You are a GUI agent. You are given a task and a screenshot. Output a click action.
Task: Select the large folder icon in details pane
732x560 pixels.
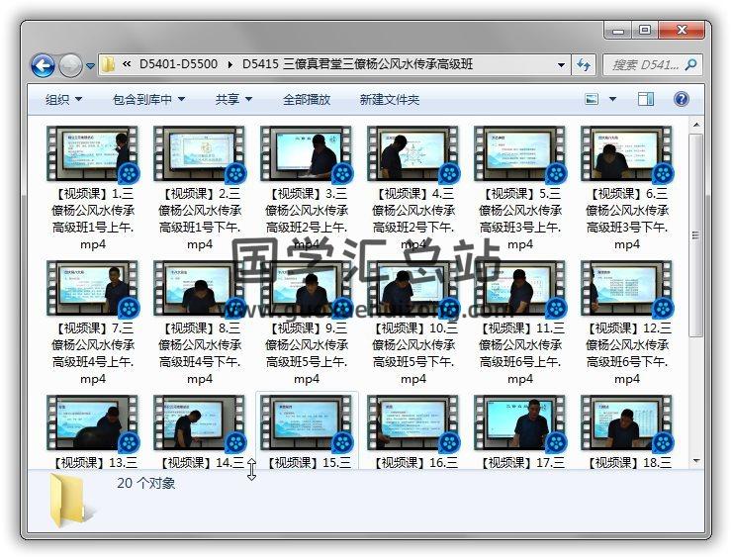tap(71, 497)
